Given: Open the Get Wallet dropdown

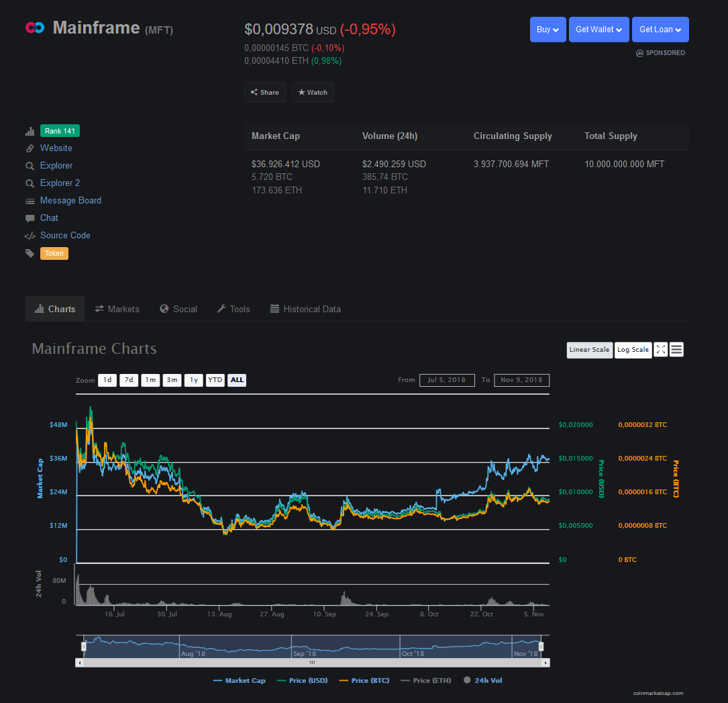Looking at the screenshot, I should [599, 30].
